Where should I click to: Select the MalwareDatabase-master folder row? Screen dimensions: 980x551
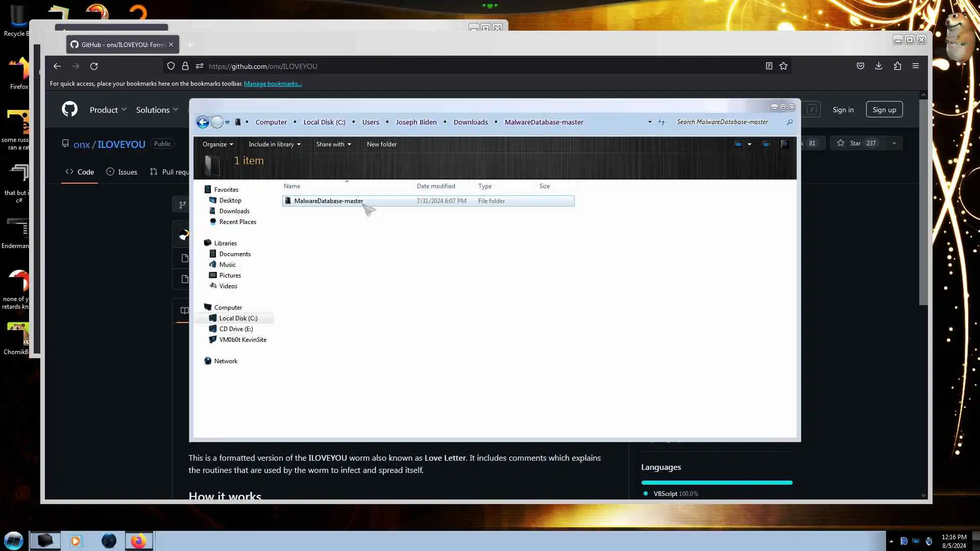329,201
